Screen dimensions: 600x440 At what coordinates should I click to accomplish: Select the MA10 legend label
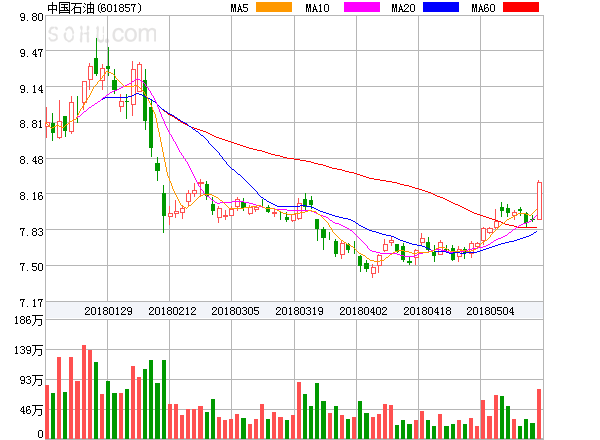point(317,8)
